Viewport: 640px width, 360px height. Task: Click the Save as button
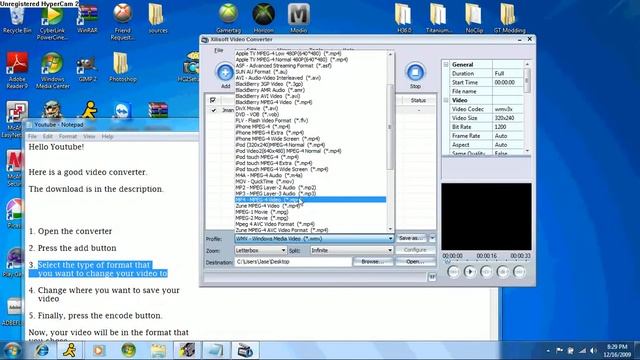411,238
